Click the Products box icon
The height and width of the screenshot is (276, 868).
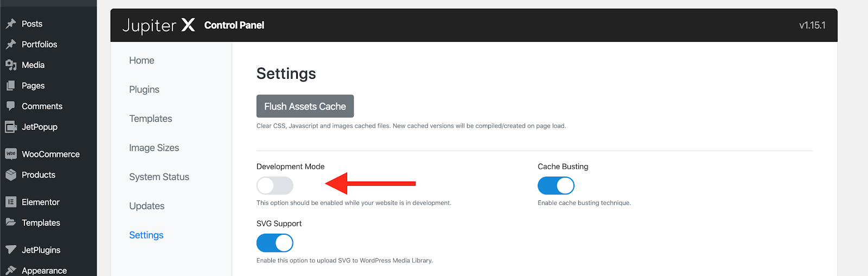click(x=11, y=175)
